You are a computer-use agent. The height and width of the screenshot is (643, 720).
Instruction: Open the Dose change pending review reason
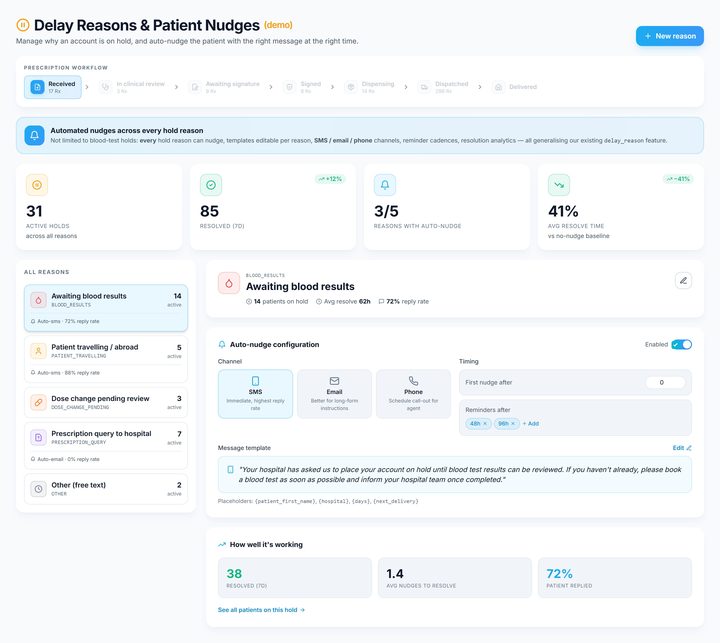106,402
